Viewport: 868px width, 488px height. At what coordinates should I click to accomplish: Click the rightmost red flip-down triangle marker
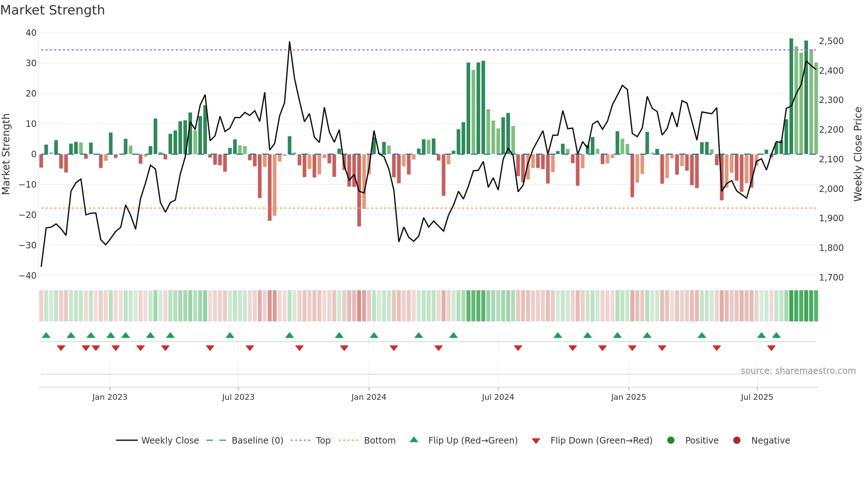coord(771,348)
